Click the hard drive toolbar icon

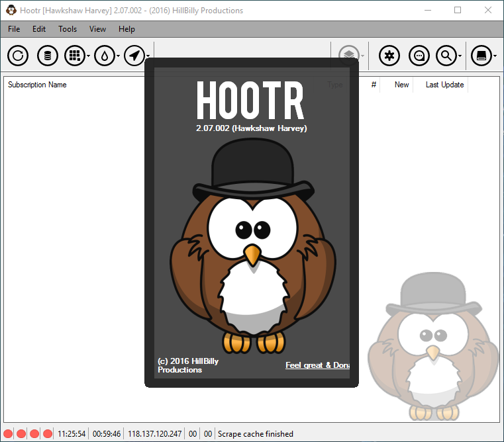(x=481, y=56)
